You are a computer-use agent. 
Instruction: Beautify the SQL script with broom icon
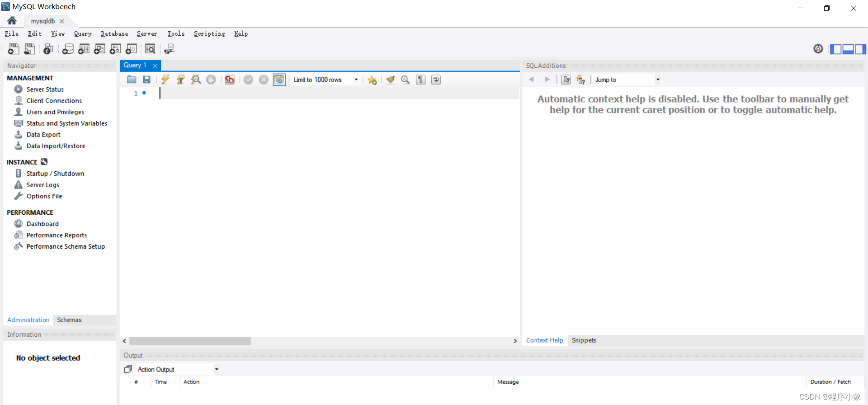(391, 80)
